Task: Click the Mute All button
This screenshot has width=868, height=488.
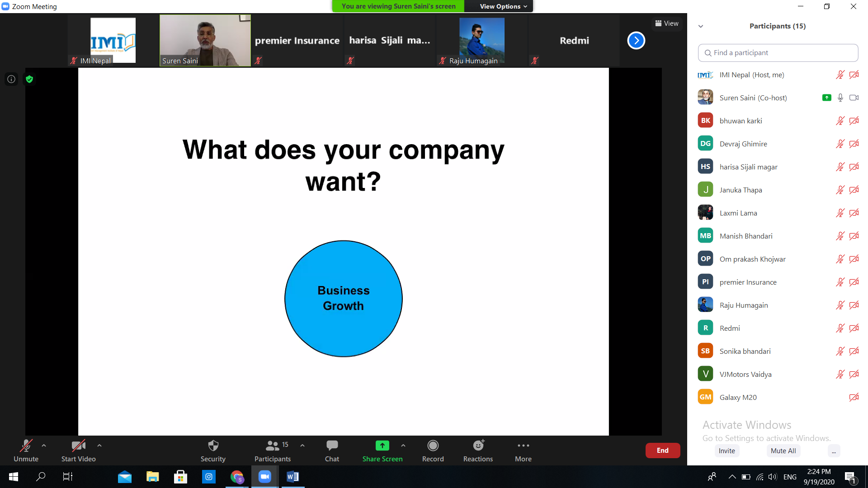Action: (783, 450)
